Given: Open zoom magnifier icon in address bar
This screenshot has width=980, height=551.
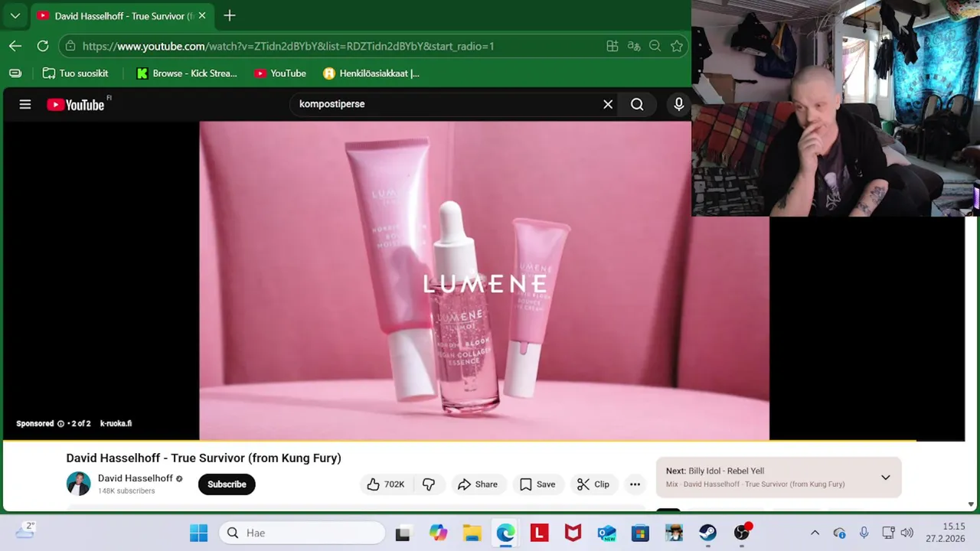Looking at the screenshot, I should point(655,46).
